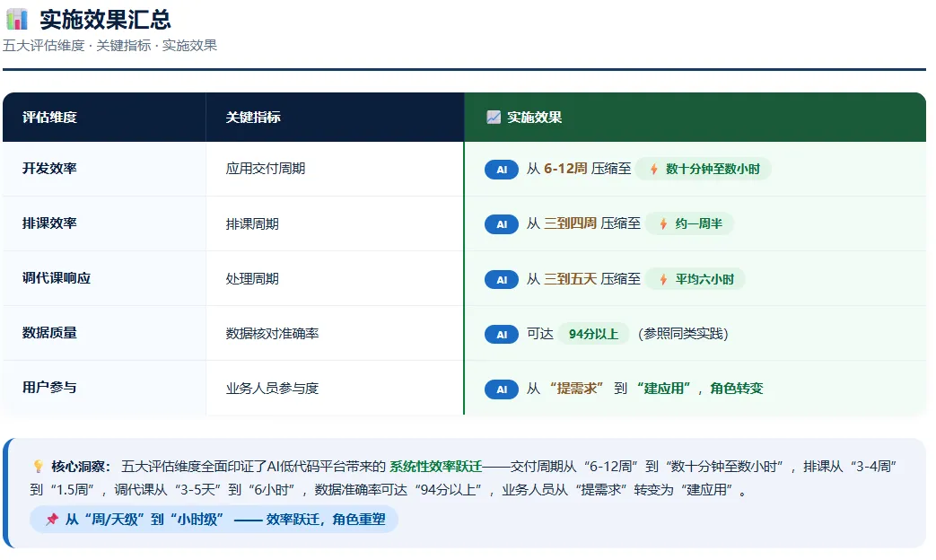936x560 pixels.
Task: Click the lightning icon before 数十分钟至数小时
Action: [x=654, y=170]
